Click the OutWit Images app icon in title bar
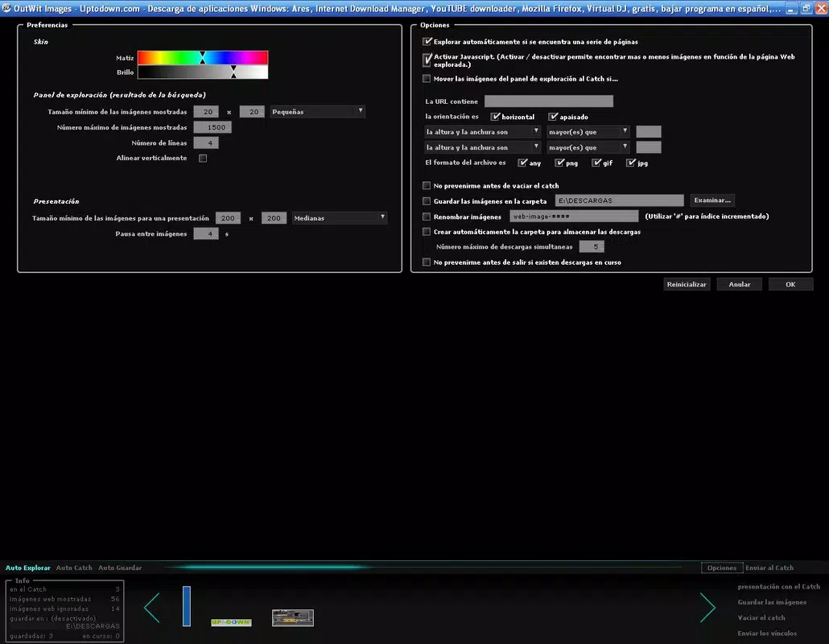The image size is (829, 644). pos(6,8)
